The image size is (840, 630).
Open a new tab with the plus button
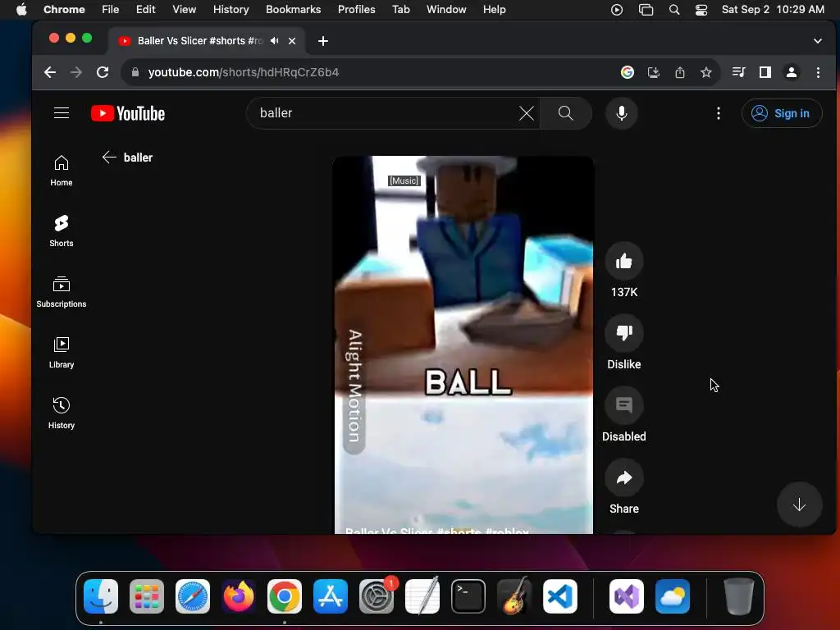click(323, 41)
